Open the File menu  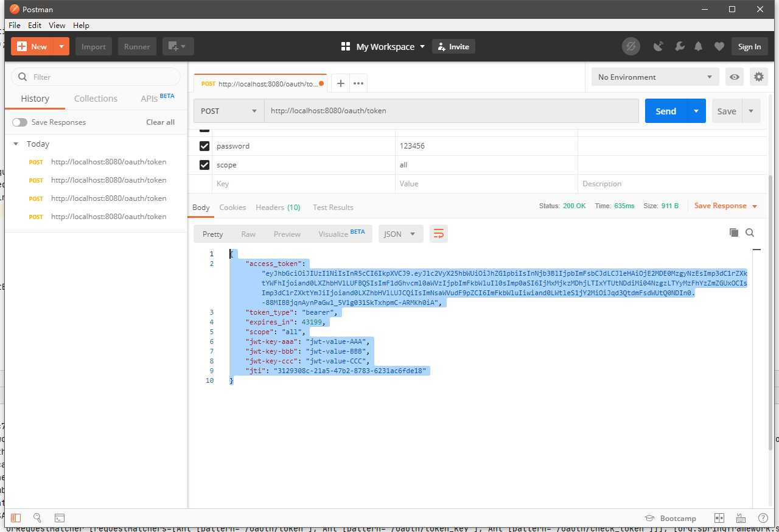[15, 25]
